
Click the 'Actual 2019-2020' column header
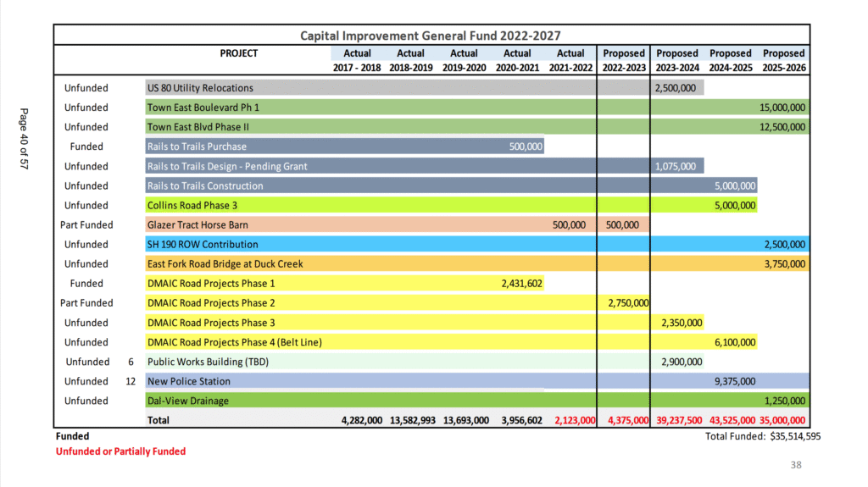pos(464,60)
